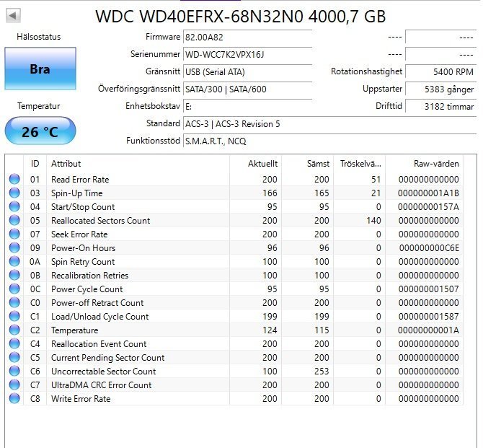Viewport: 483px width, 448px height.
Task: Click worst value 253
Action: point(322,372)
